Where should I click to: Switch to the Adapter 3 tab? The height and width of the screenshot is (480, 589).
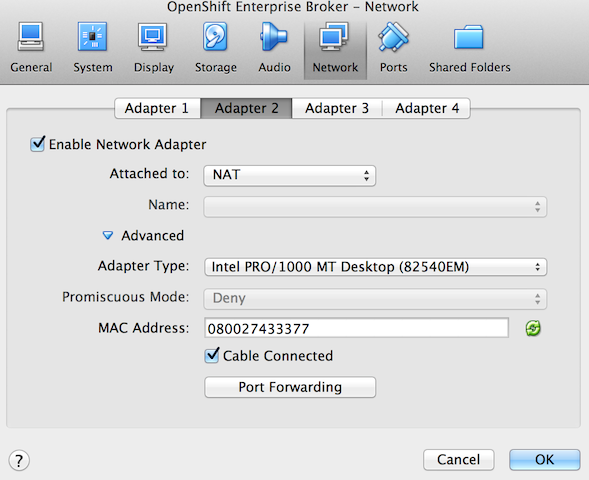337,109
